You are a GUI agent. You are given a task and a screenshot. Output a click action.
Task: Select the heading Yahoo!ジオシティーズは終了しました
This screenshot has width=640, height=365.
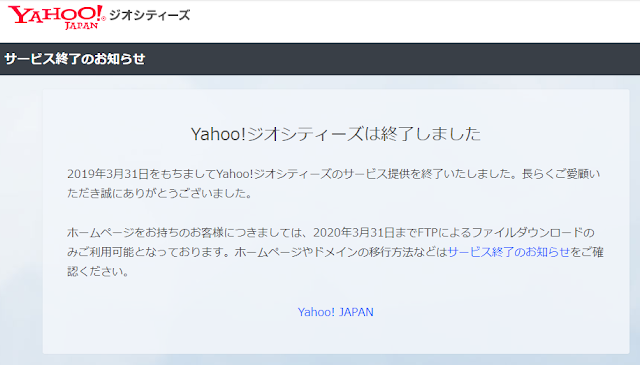[x=336, y=134]
